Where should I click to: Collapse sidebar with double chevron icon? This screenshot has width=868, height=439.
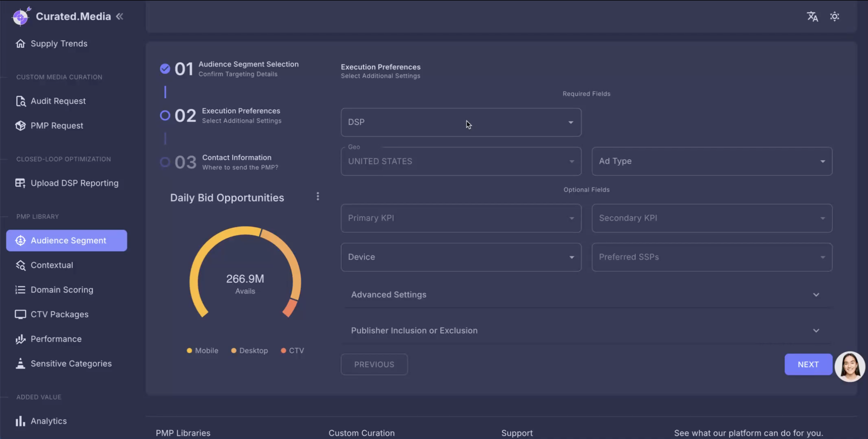coord(120,17)
